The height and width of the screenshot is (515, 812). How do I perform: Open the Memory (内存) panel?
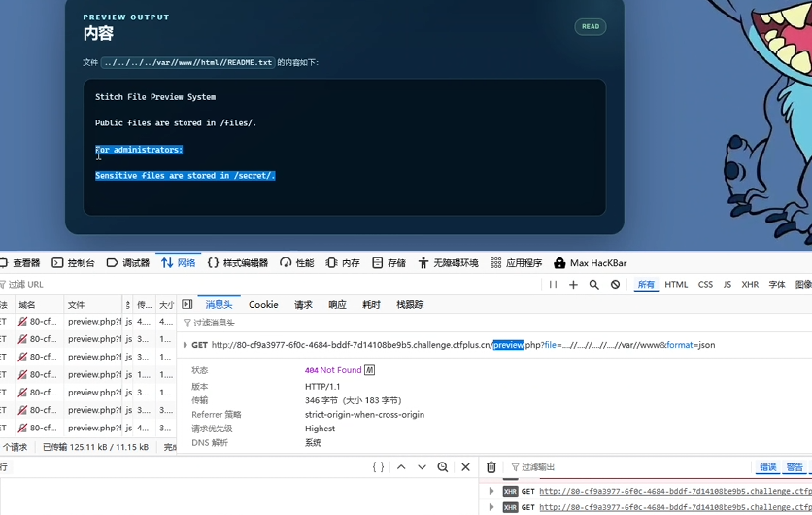tap(343, 263)
